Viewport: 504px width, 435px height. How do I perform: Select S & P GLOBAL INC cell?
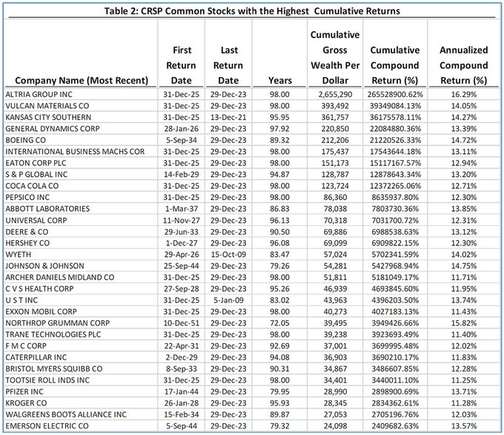click(36, 174)
